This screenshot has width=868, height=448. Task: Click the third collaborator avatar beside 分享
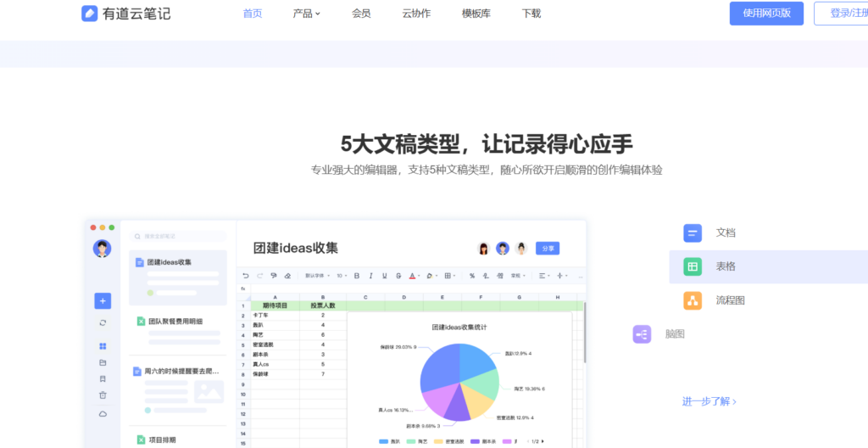521,249
